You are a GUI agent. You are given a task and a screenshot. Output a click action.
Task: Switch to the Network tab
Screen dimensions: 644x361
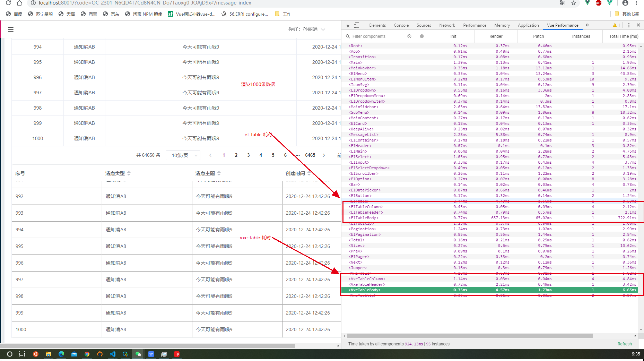click(447, 25)
